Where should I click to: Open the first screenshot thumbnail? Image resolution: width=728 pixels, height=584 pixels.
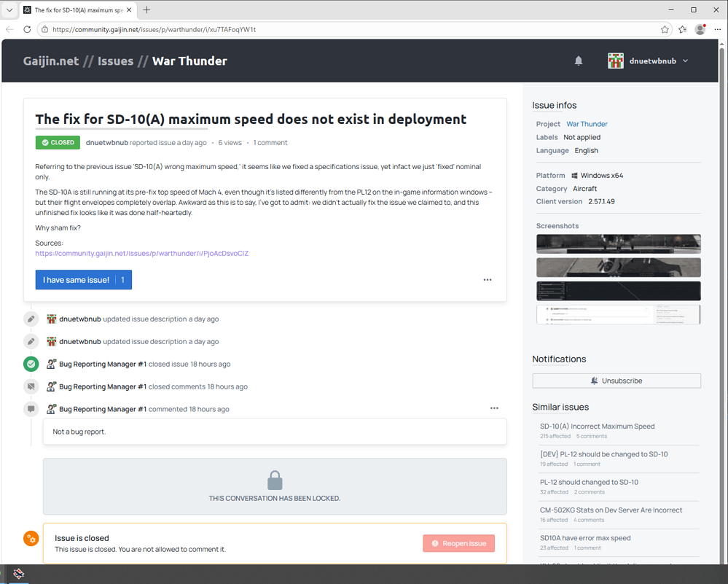[618, 244]
